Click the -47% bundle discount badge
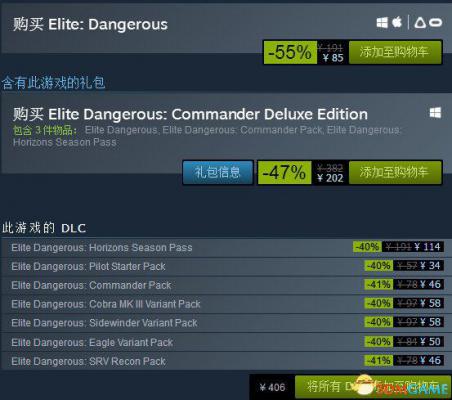This screenshot has width=452, height=400. click(x=285, y=173)
